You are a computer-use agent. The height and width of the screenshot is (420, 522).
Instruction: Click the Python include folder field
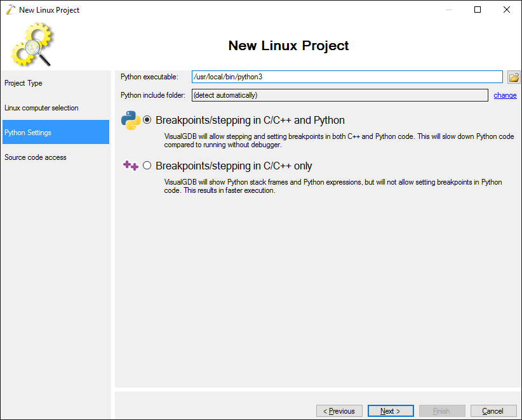tap(340, 95)
